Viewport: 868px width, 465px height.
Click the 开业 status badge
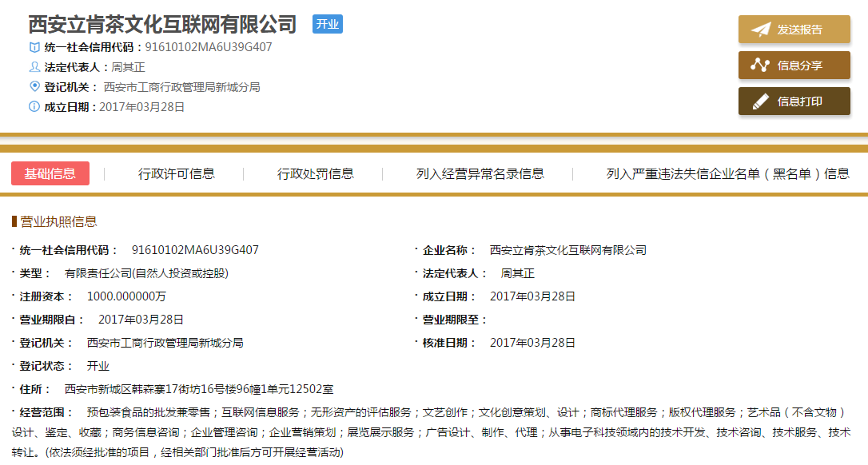tap(327, 24)
